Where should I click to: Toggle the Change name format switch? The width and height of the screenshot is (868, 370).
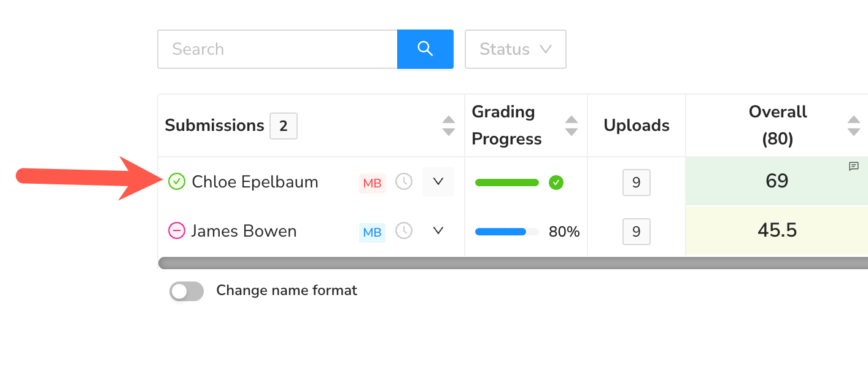pyautogui.click(x=187, y=291)
